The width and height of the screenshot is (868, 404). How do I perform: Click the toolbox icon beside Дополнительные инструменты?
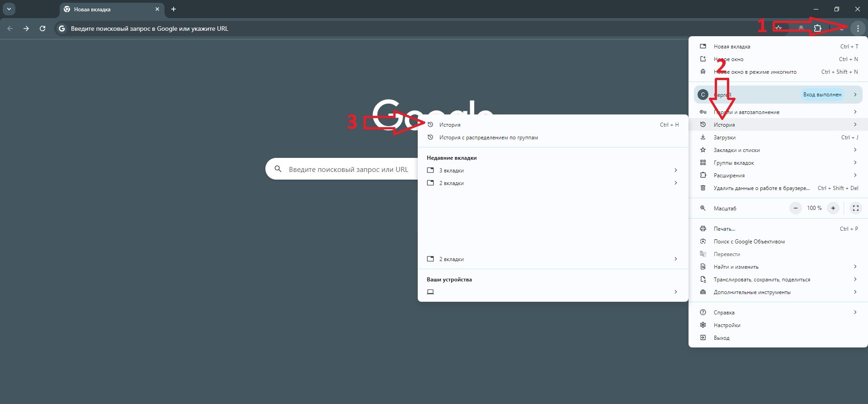pyautogui.click(x=703, y=292)
